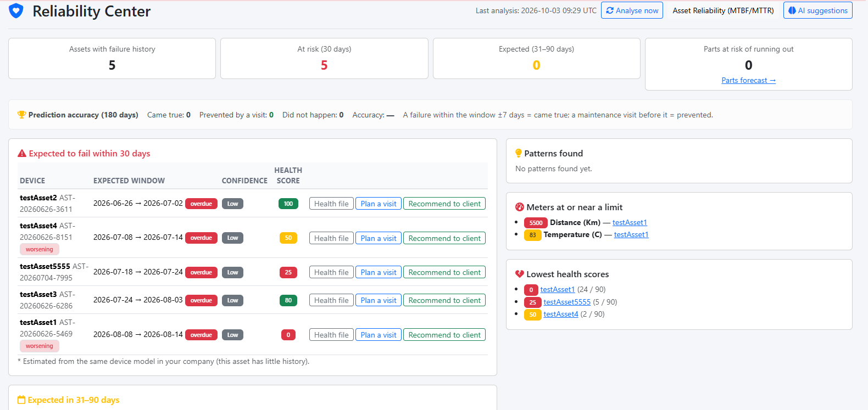Open testAsset4 link under Lowest health scores
868x410 pixels.
coord(561,314)
